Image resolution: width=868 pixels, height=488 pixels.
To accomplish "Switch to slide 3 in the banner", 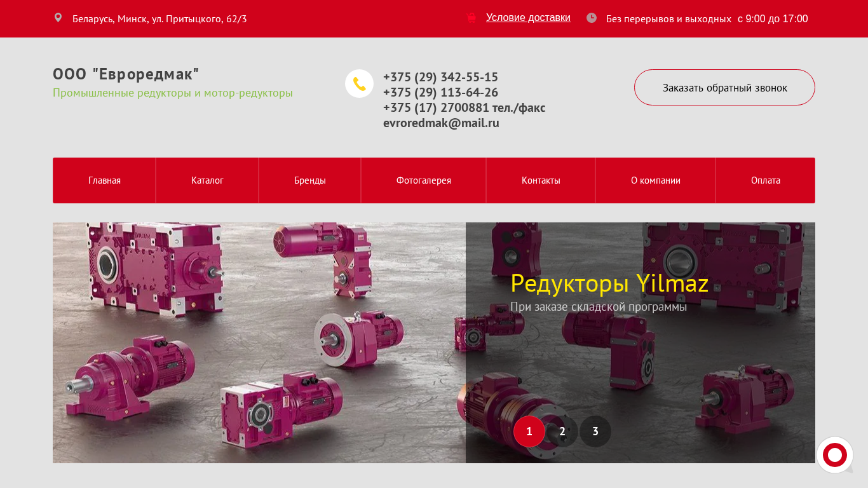I will (x=595, y=431).
